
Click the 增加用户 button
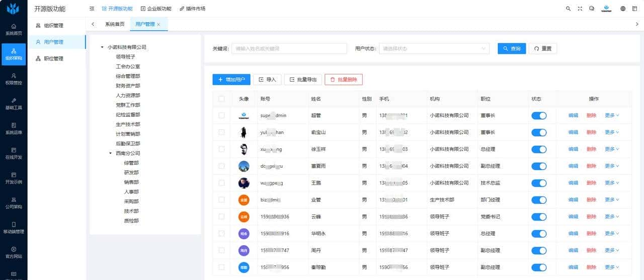pos(231,80)
